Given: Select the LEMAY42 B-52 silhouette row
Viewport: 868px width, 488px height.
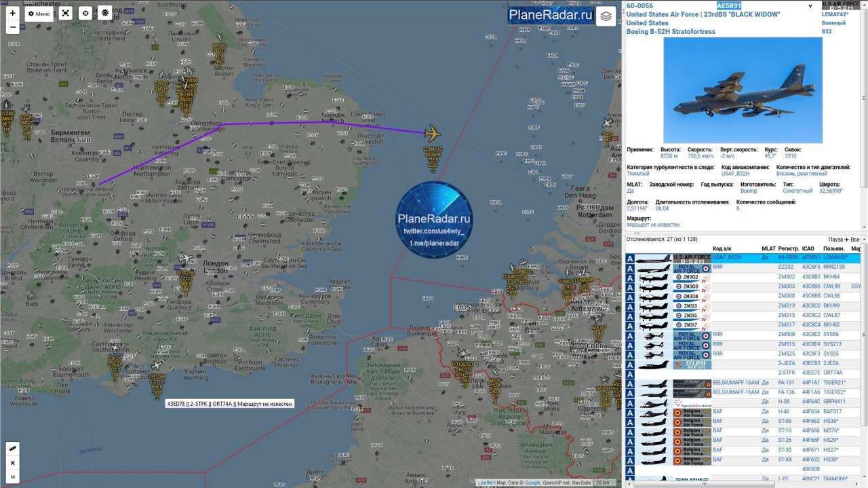Looking at the screenshot, I should tap(654, 258).
